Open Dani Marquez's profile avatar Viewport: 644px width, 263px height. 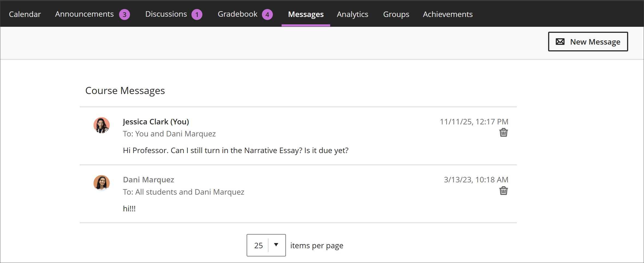[102, 183]
